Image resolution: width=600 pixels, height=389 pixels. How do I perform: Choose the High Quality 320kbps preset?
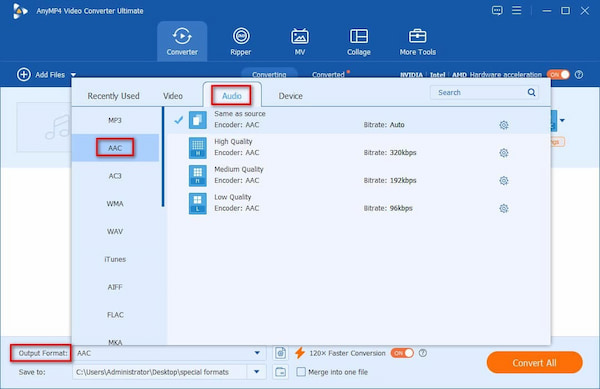[359, 147]
